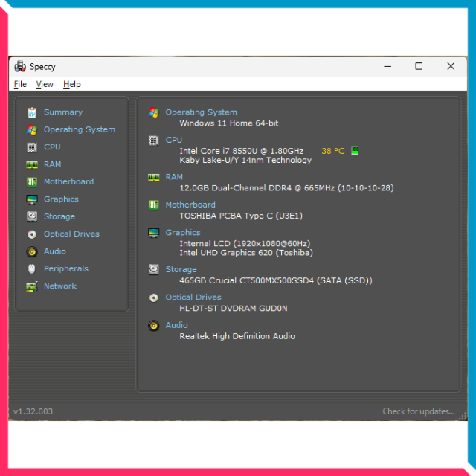
Task: Open the Graphics section in sidebar
Action: coord(61,199)
